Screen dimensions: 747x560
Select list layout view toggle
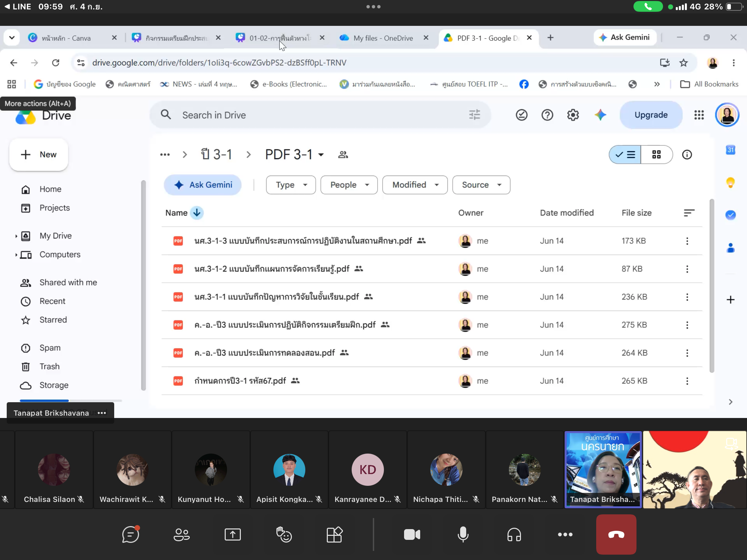click(x=625, y=154)
